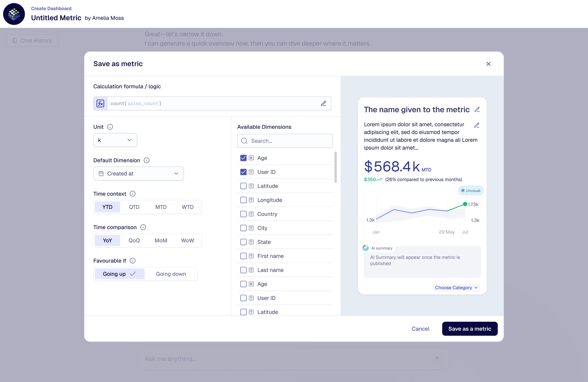Check the Country dimension

click(243, 214)
